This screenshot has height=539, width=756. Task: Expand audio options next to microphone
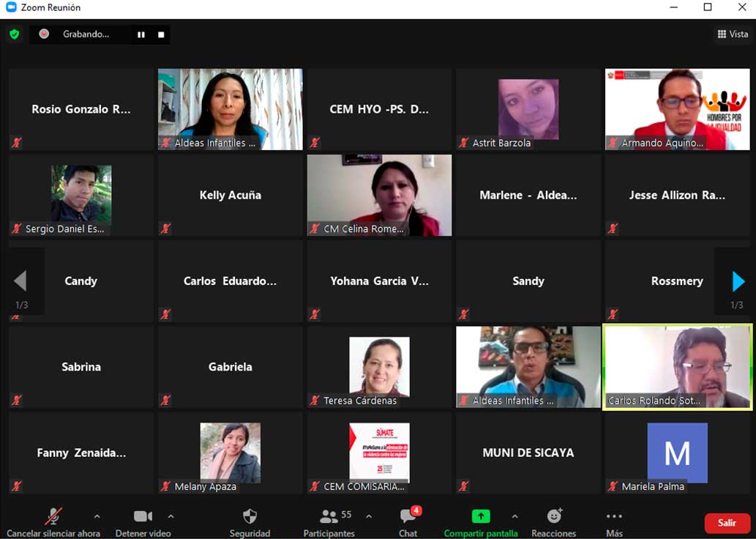pyautogui.click(x=97, y=516)
